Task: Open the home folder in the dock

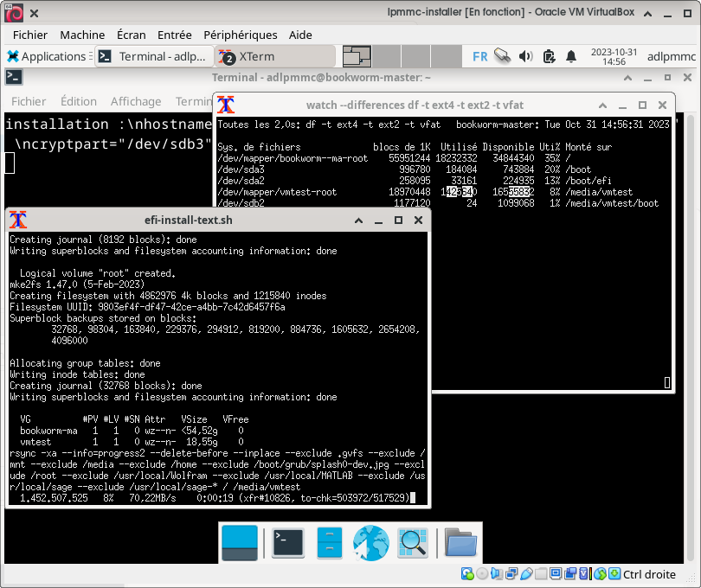Action: click(x=460, y=542)
